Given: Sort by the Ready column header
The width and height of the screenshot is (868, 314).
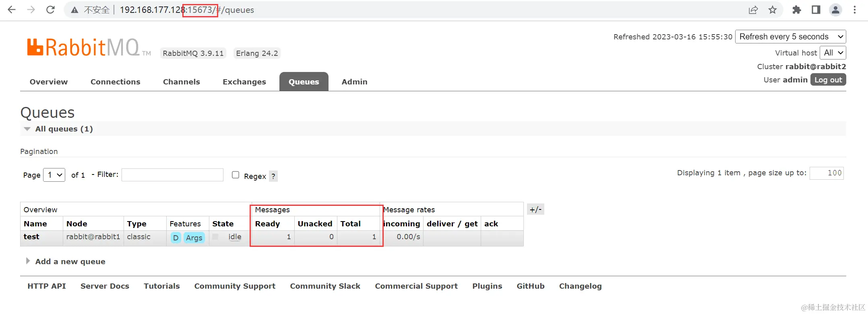Looking at the screenshot, I should (267, 224).
